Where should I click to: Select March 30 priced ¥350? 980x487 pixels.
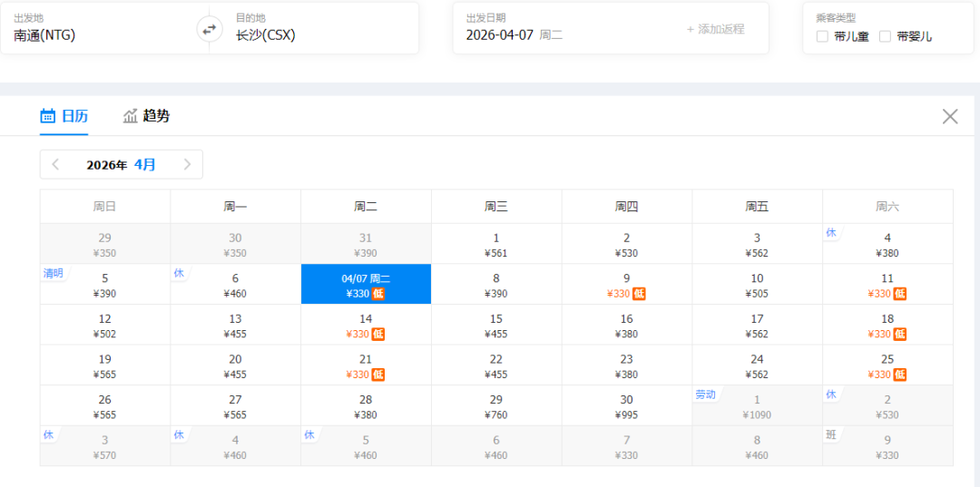point(236,244)
